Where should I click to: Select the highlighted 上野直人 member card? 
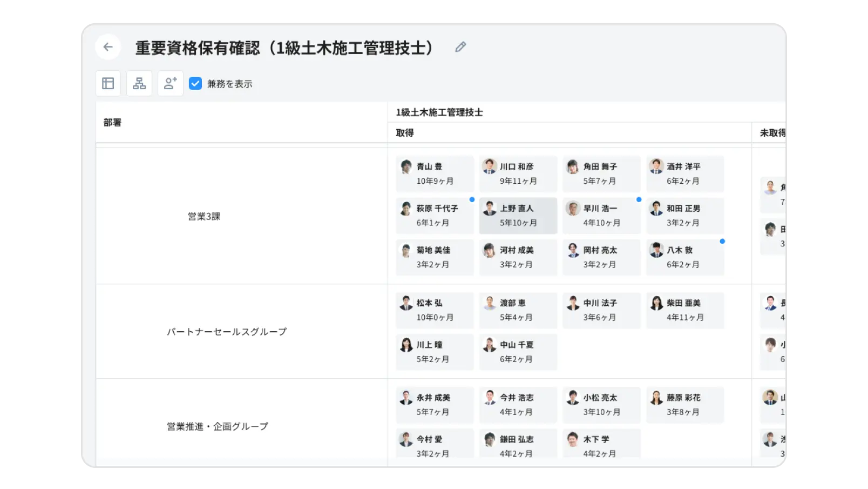(518, 216)
